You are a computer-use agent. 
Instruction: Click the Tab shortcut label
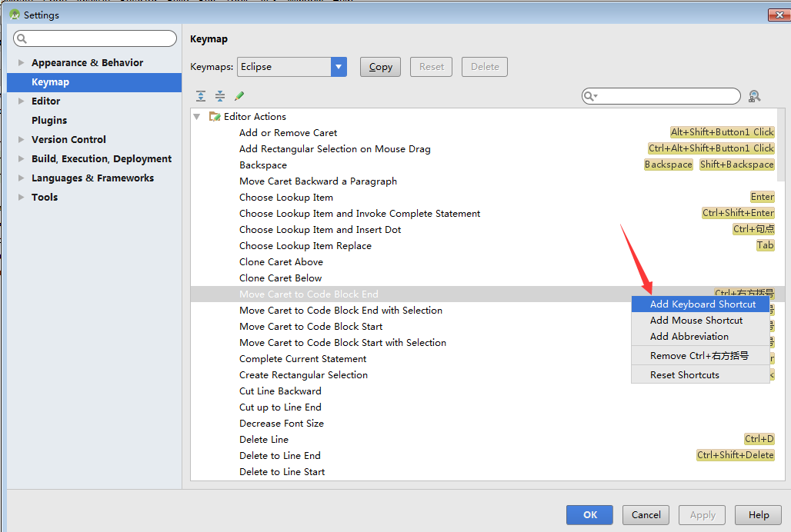click(x=765, y=244)
